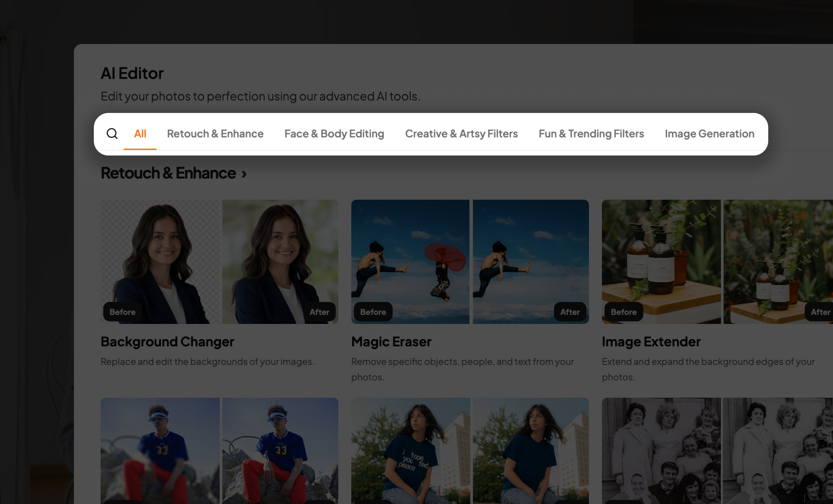Select Creative & Artsy Filters category
Image resolution: width=833 pixels, height=504 pixels.
[x=461, y=133]
